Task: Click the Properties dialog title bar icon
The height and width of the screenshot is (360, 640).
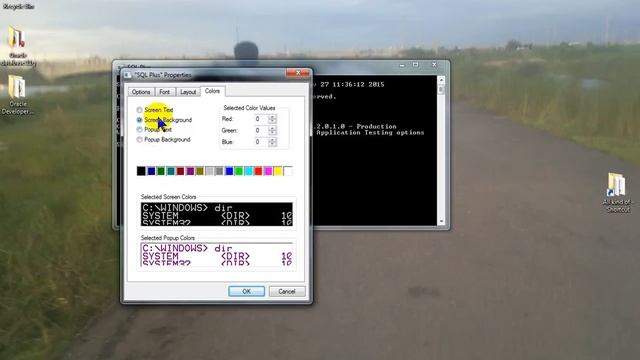Action: (127, 75)
